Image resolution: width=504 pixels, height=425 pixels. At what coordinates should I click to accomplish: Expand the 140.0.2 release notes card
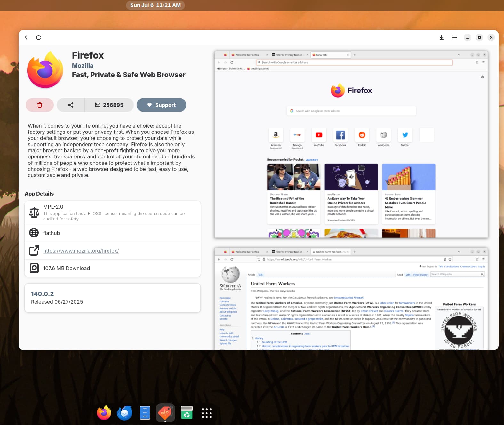pos(113,298)
